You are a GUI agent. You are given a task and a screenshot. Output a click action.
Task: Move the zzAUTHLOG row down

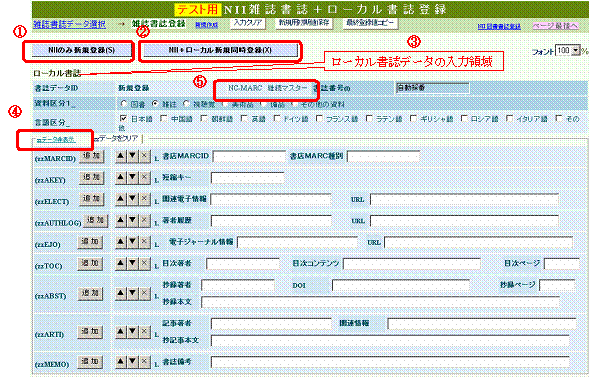(x=132, y=220)
